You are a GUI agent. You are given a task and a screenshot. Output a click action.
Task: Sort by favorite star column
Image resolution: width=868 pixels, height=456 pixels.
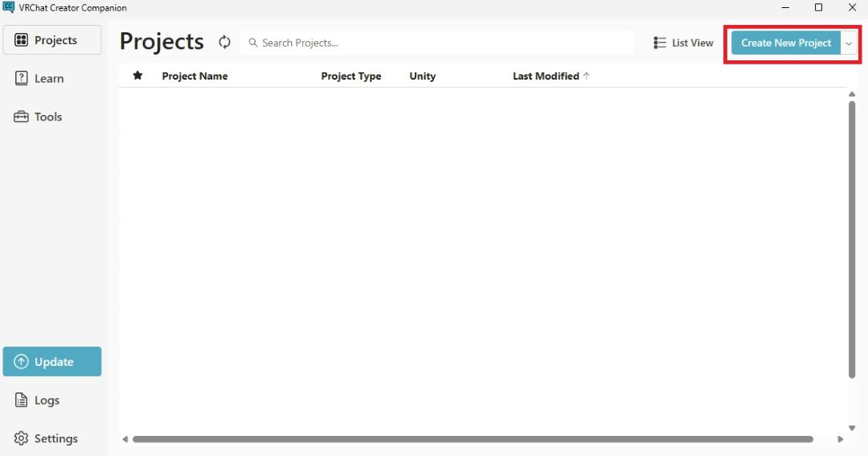pyautogui.click(x=138, y=76)
